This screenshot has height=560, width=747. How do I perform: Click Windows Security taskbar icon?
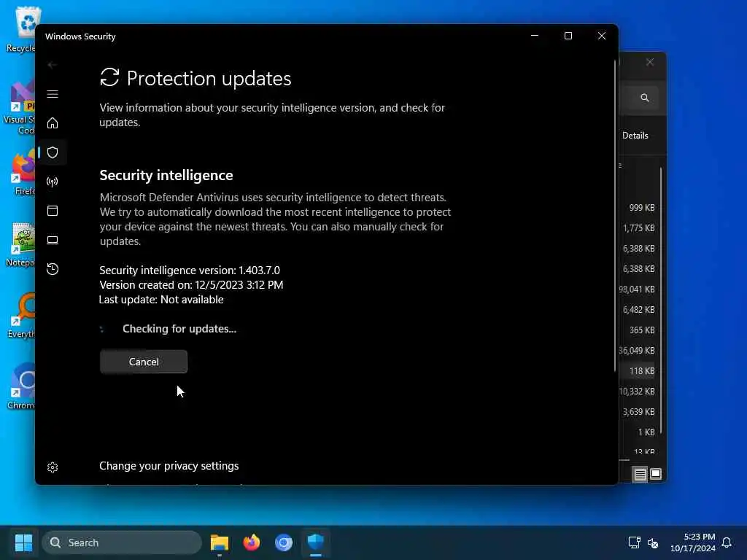click(315, 542)
